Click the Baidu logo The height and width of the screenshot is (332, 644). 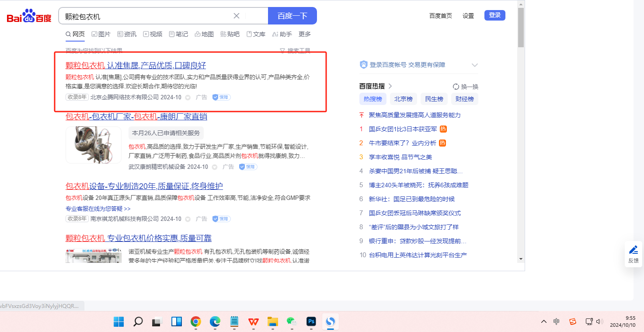tap(29, 17)
